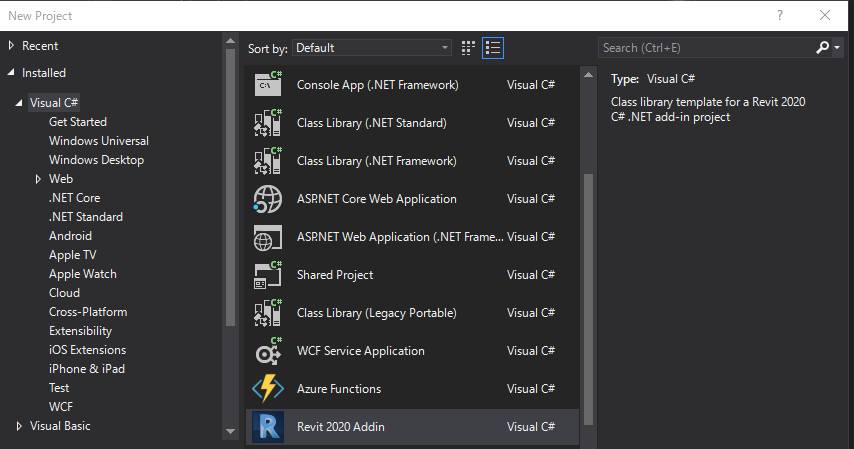This screenshot has height=449, width=854.
Task: Switch to small icons grid view
Action: coord(468,48)
